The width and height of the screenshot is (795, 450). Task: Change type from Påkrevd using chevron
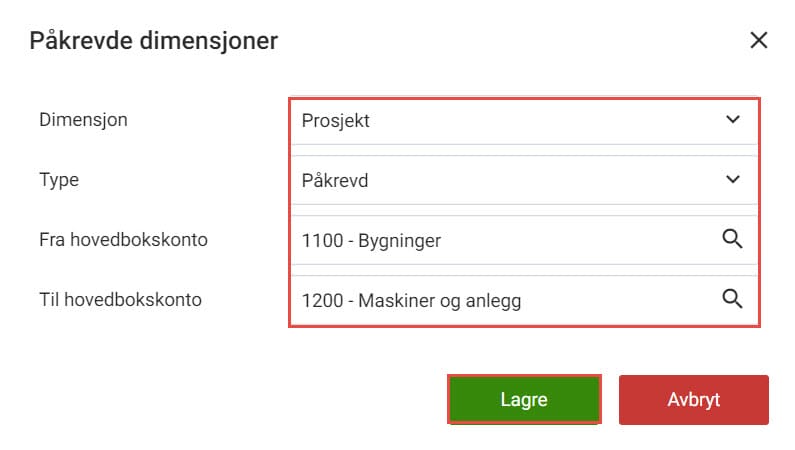[x=733, y=179]
